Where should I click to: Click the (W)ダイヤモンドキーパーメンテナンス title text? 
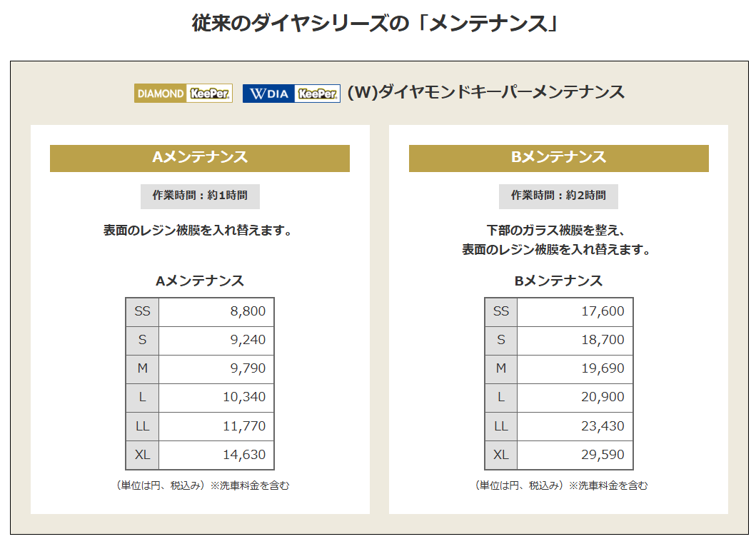486,91
